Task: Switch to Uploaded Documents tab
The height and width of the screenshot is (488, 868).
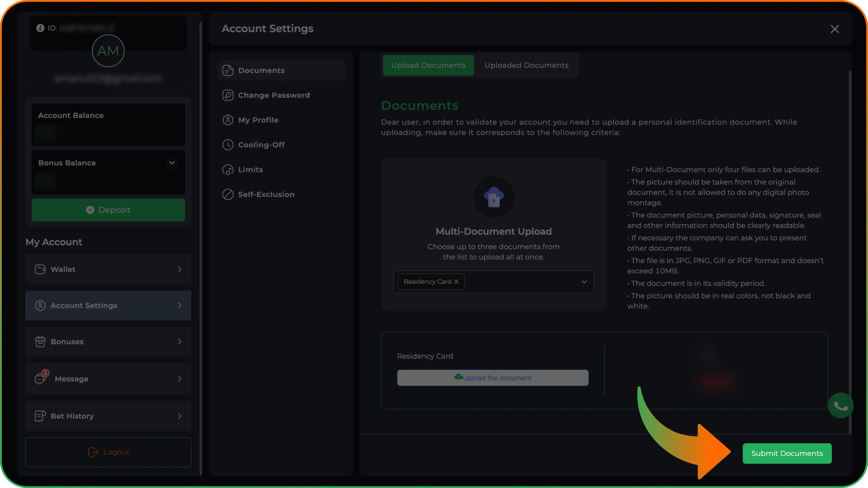Action: click(x=526, y=66)
